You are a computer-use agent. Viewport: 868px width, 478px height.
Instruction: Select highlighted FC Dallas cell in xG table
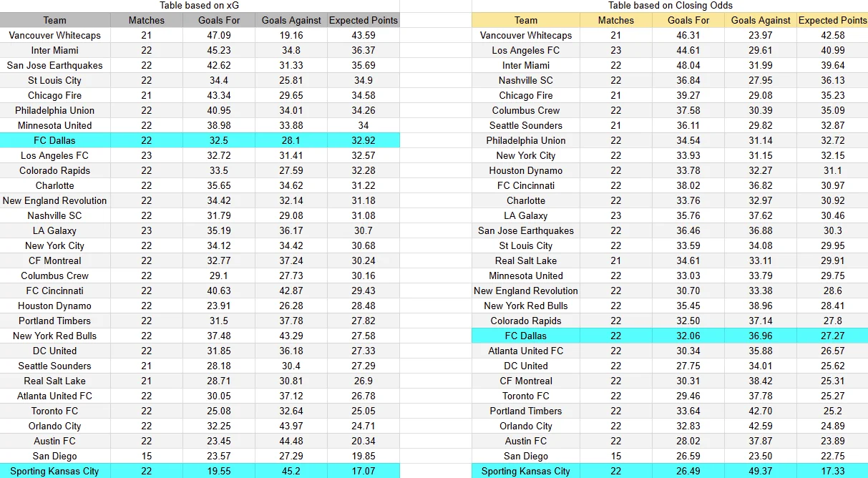(55, 140)
